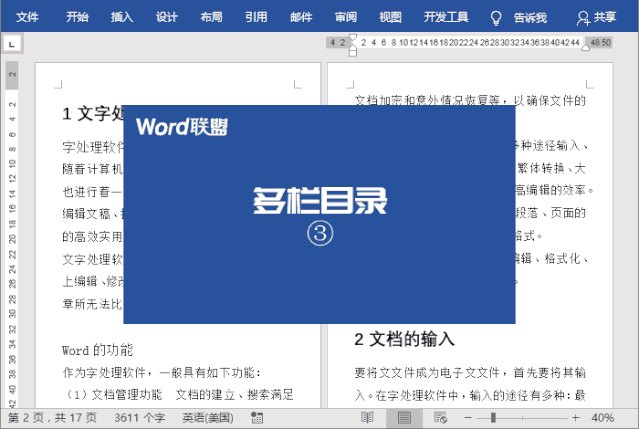Open the 邮件 ribbon tab
Image resolution: width=639 pixels, height=429 pixels.
point(301,17)
